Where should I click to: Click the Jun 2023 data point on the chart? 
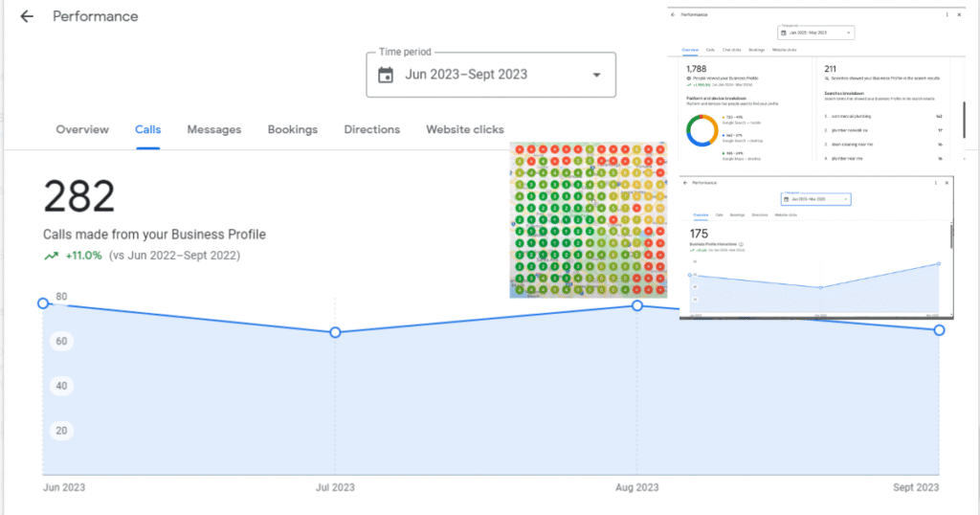pyautogui.click(x=43, y=303)
